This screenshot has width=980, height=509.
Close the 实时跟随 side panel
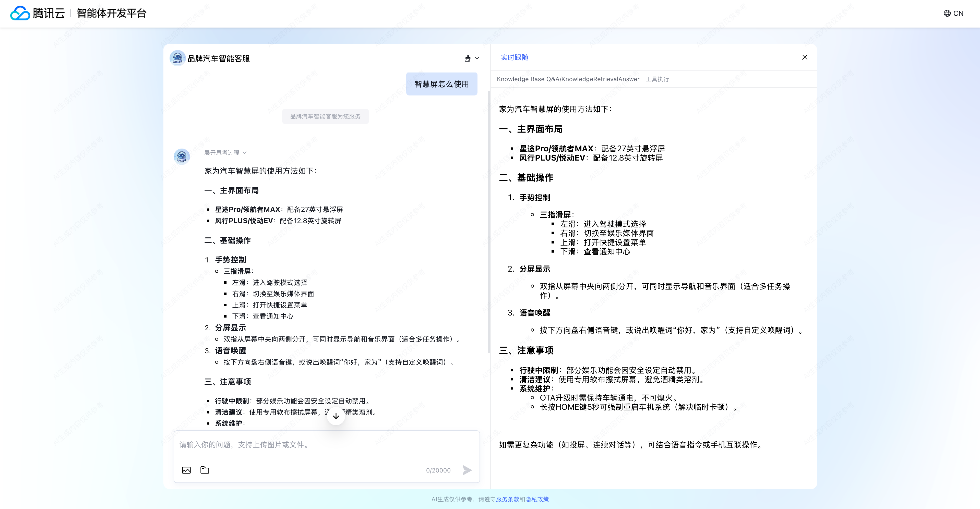805,57
